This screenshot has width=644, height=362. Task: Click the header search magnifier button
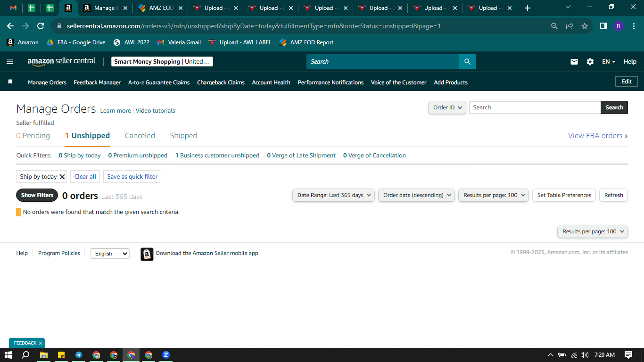coord(468,62)
